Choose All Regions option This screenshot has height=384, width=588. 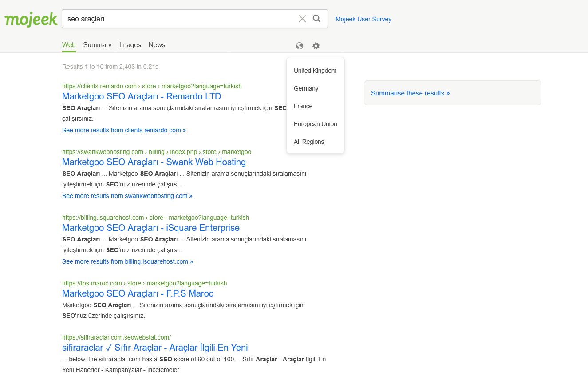pos(309,142)
